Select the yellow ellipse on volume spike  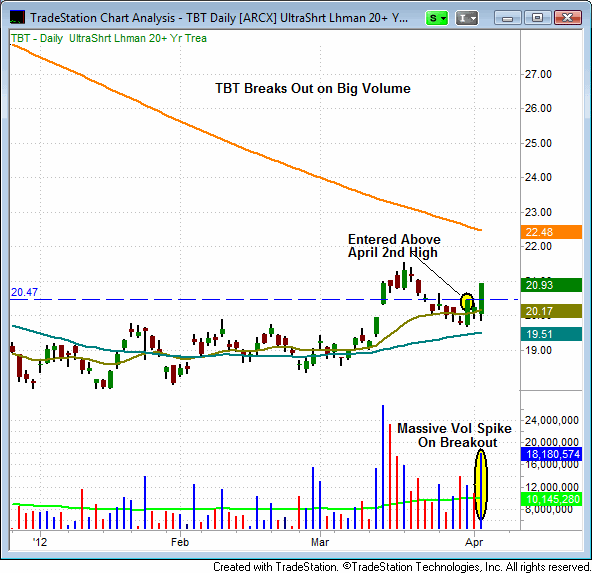481,485
